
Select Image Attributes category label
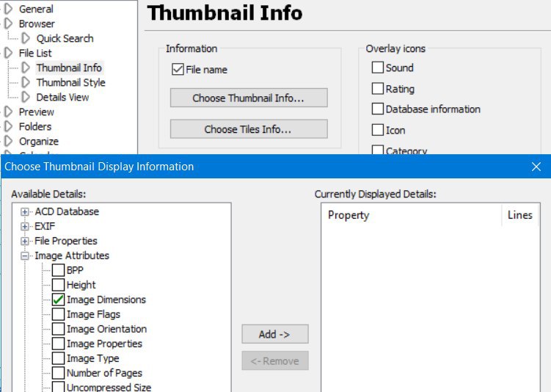pos(72,255)
